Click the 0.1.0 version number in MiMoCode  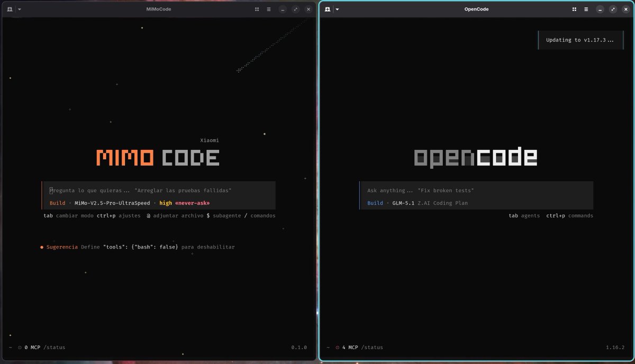click(299, 348)
